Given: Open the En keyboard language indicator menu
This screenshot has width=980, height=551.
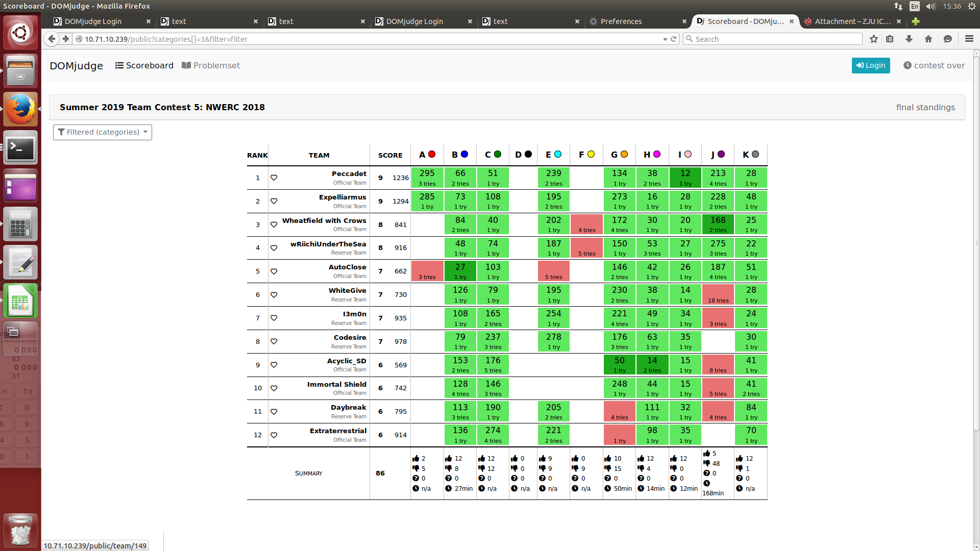Looking at the screenshot, I should tap(914, 6).
